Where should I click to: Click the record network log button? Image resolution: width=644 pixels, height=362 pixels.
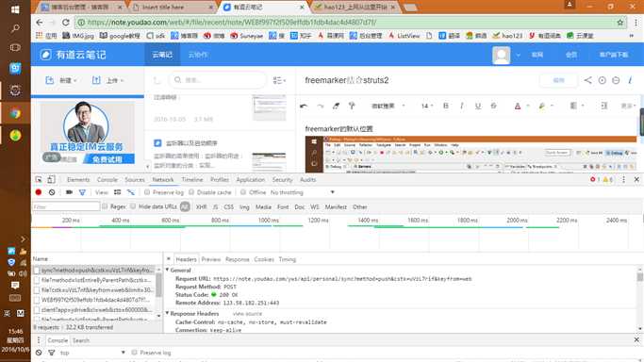point(39,192)
